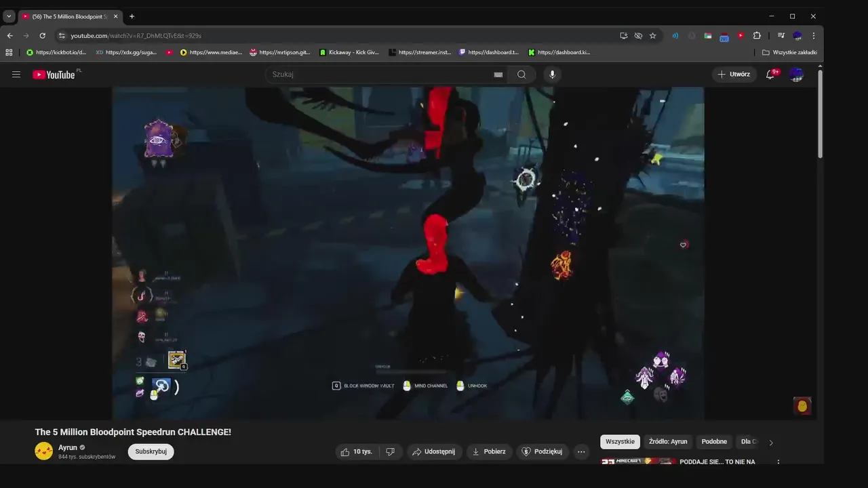868x488 pixels.
Task: Open Ayrun channel name link
Action: point(68,447)
